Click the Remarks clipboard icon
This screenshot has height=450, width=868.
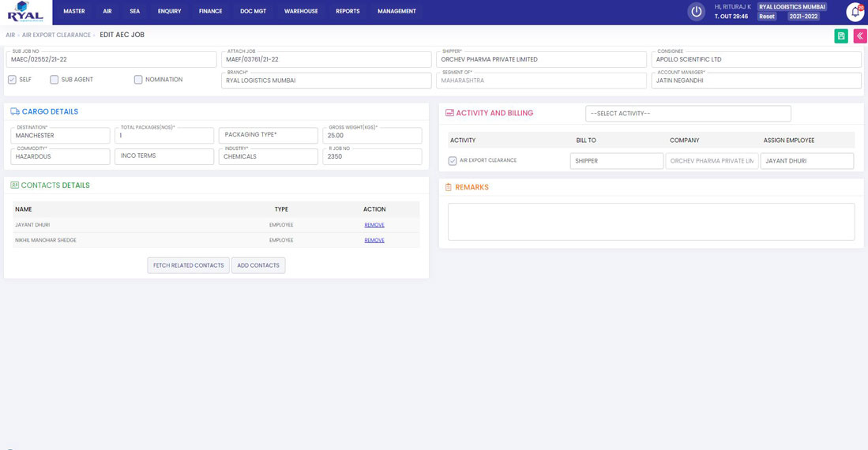(x=449, y=188)
